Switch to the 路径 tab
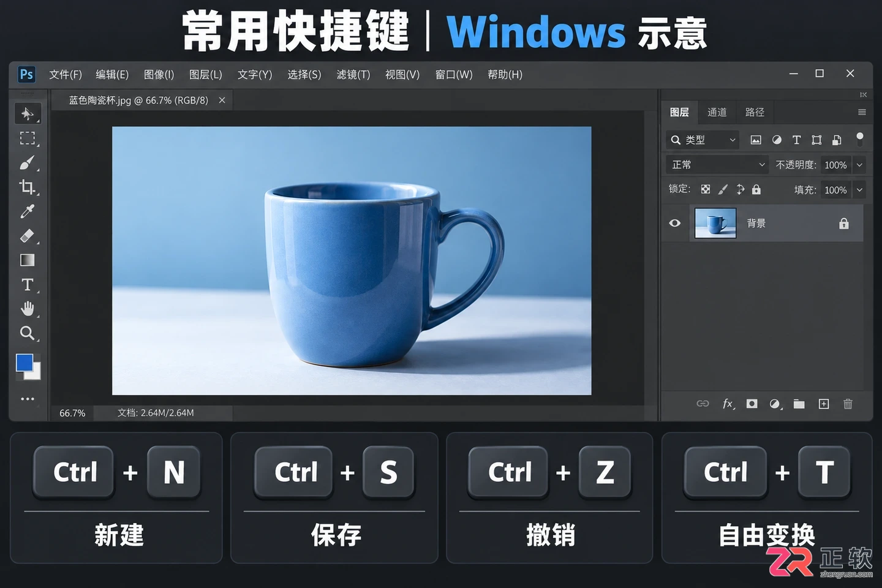Image resolution: width=882 pixels, height=588 pixels. coord(755,112)
